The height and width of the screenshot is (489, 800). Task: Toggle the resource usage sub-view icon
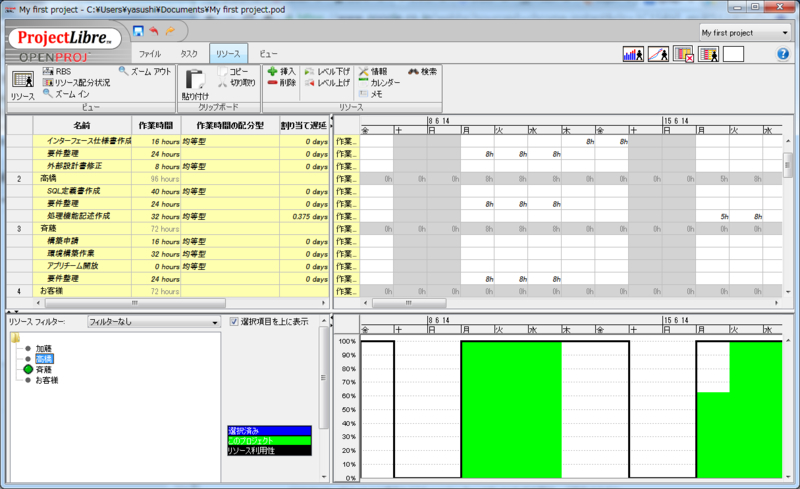point(708,54)
